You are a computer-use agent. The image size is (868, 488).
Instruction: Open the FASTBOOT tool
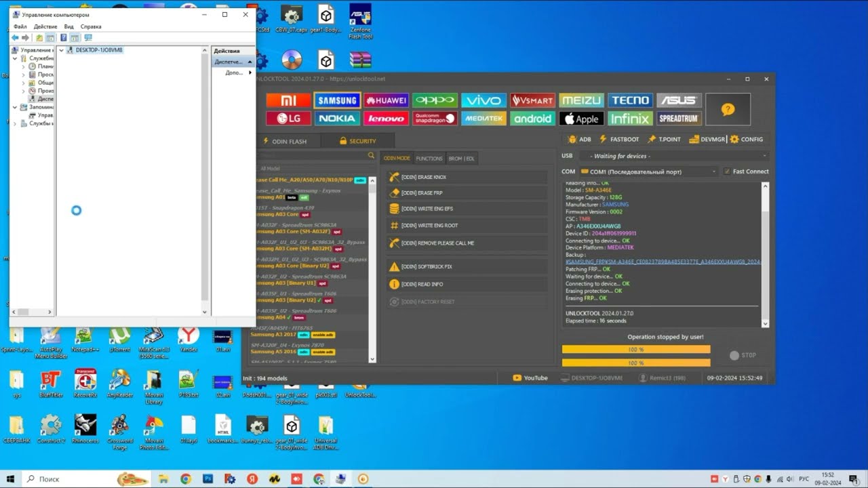(618, 139)
